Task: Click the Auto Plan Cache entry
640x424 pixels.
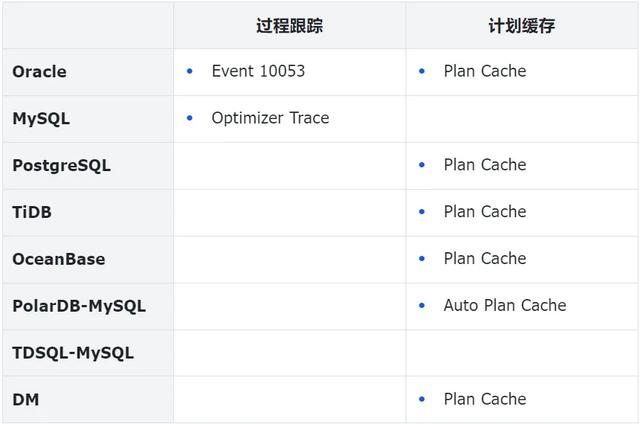Action: click(505, 305)
